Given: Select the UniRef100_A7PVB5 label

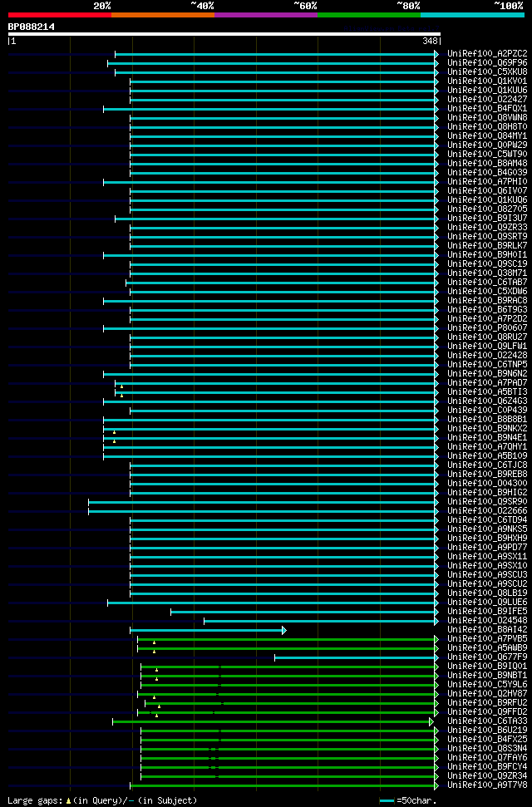Looking at the screenshot, I should 487,639.
